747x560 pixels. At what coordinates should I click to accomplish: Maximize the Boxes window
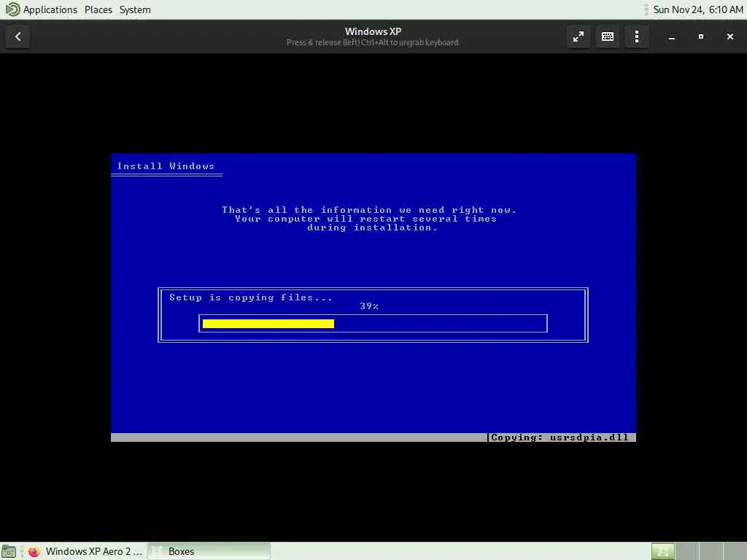tap(701, 36)
